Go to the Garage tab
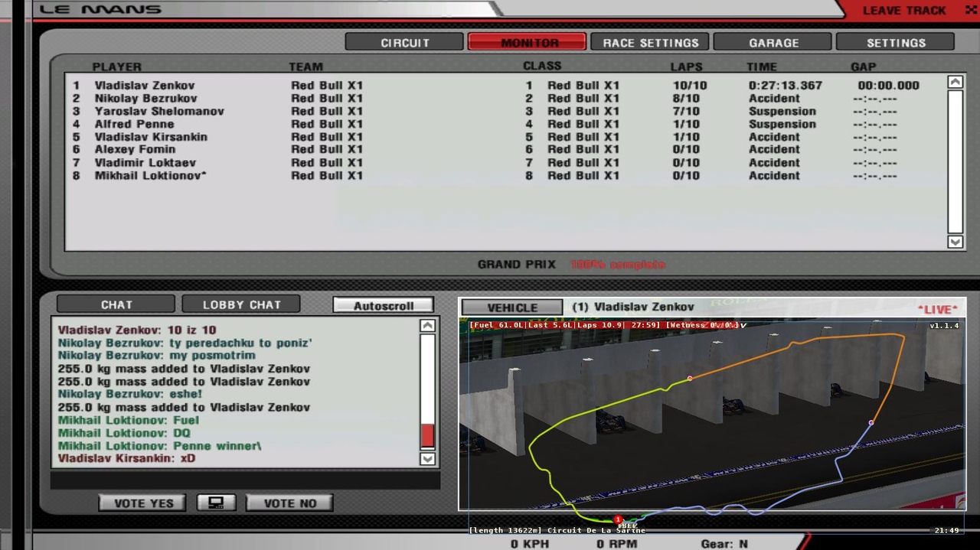 [773, 42]
